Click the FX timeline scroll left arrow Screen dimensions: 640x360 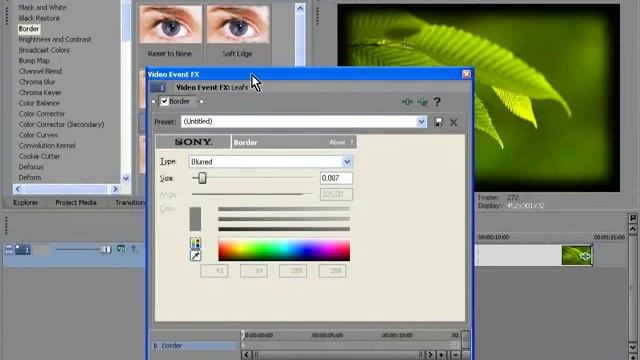coord(246,355)
